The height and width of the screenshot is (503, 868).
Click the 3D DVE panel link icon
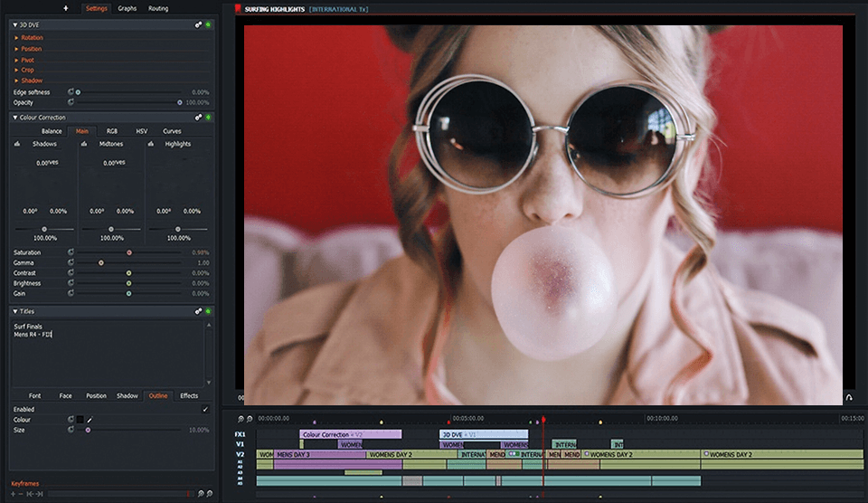click(198, 24)
